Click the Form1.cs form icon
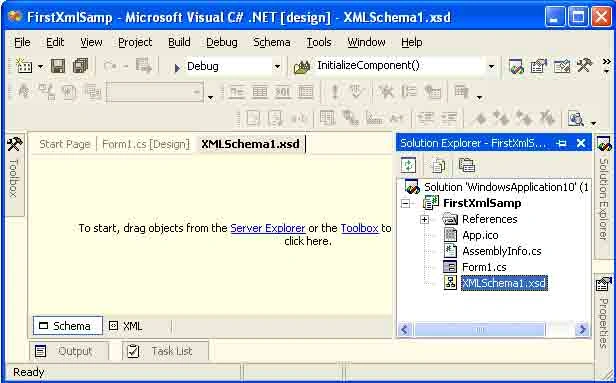This screenshot has width=616, height=383. (x=450, y=267)
